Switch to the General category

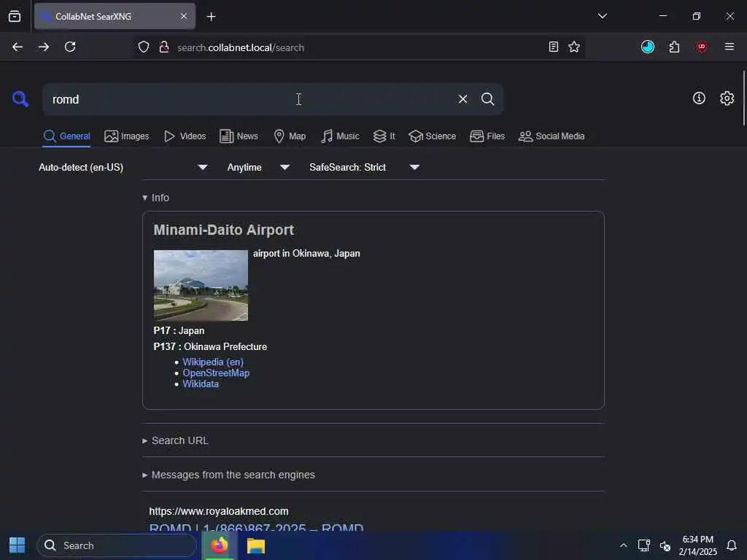tap(66, 136)
